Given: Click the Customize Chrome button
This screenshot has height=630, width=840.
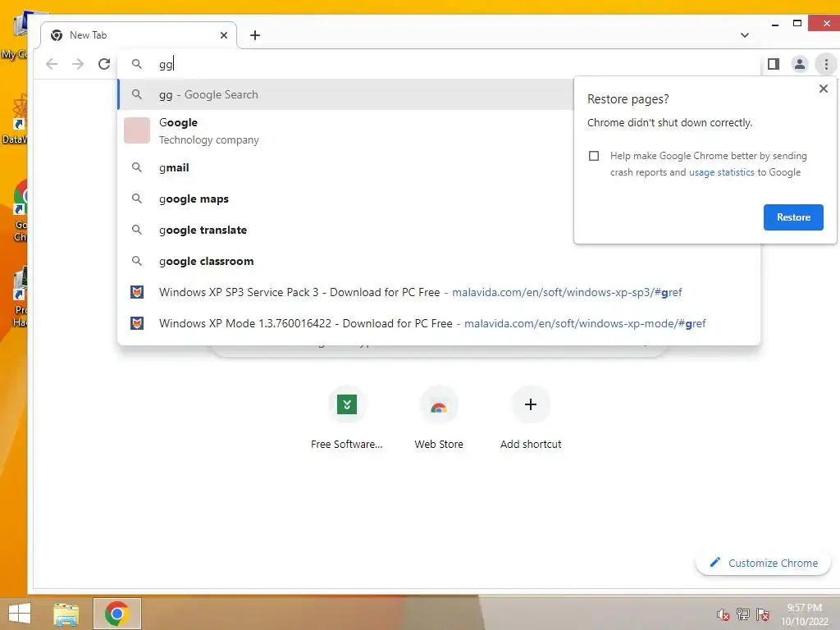Looking at the screenshot, I should point(763,563).
